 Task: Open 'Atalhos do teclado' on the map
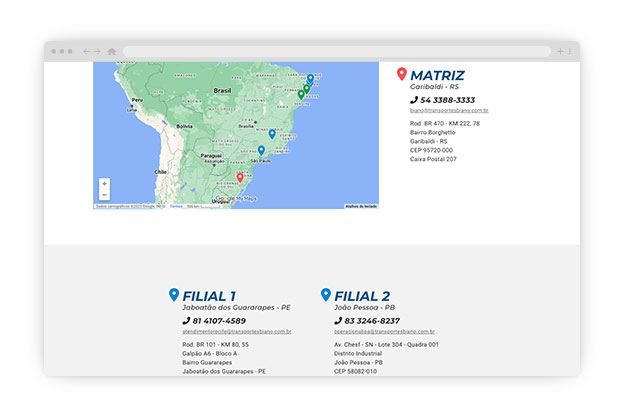[361, 206]
